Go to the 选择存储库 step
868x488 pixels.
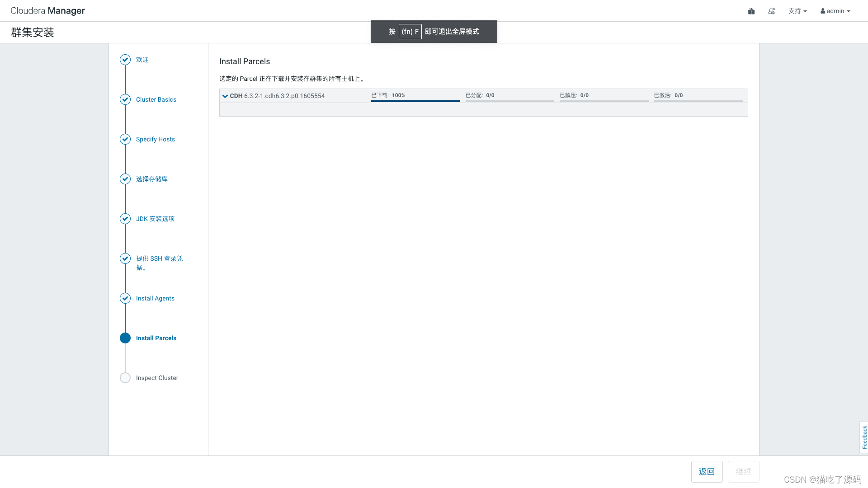pyautogui.click(x=151, y=179)
